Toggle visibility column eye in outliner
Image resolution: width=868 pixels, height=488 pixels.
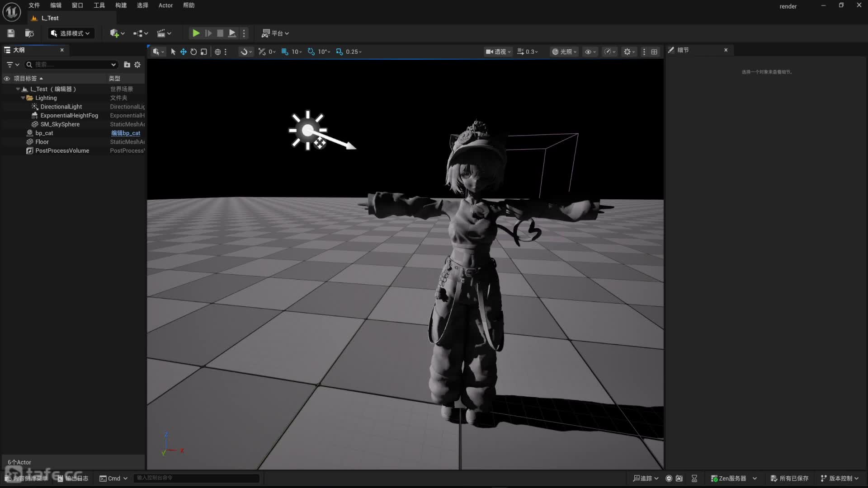(x=7, y=78)
